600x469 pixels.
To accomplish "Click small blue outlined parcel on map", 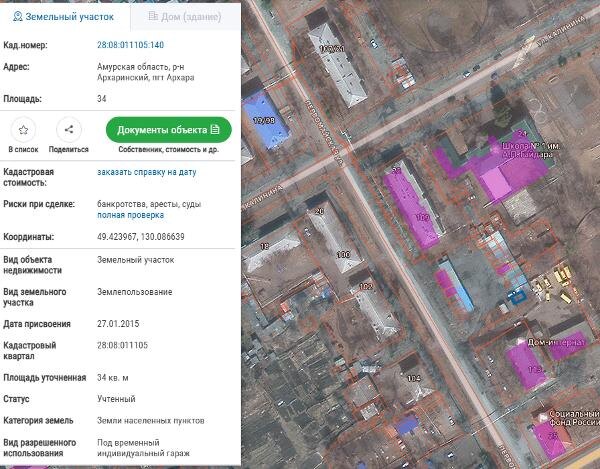I will (517, 295).
